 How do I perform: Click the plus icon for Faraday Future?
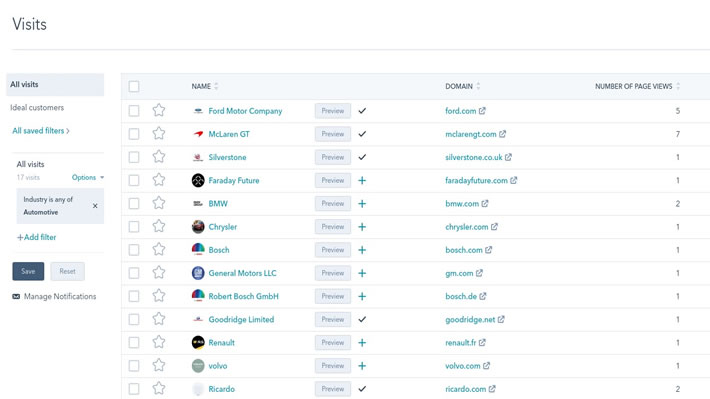362,180
